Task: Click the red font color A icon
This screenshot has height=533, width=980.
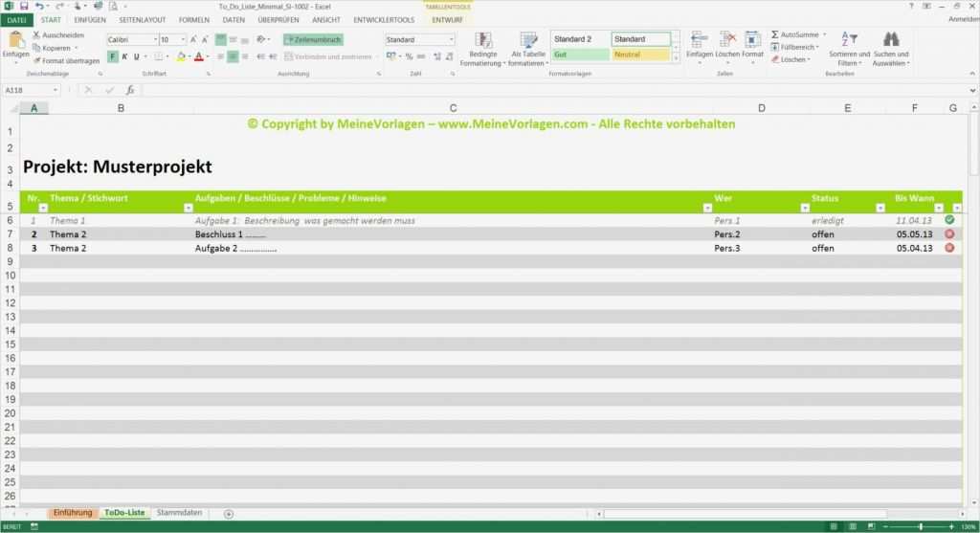Action: pyautogui.click(x=199, y=56)
